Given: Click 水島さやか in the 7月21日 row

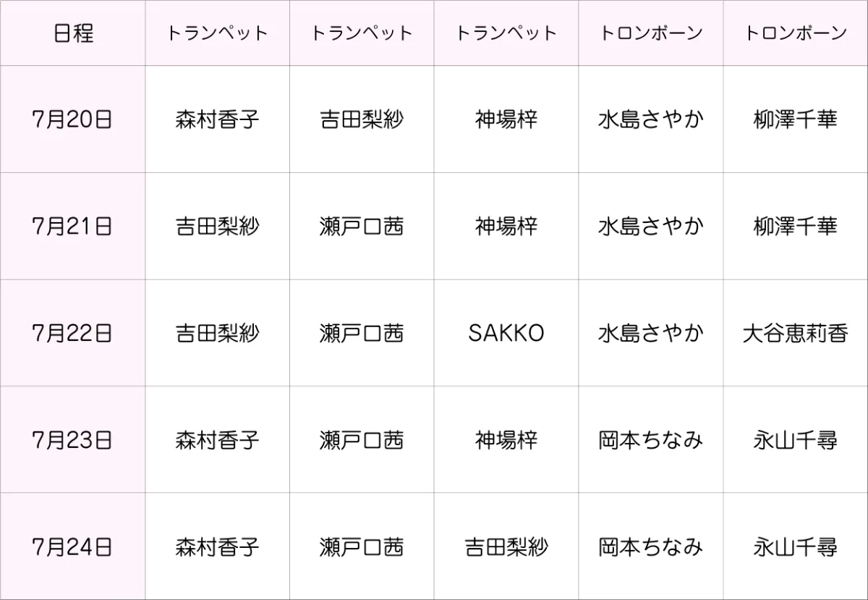Looking at the screenshot, I should pos(651,227).
